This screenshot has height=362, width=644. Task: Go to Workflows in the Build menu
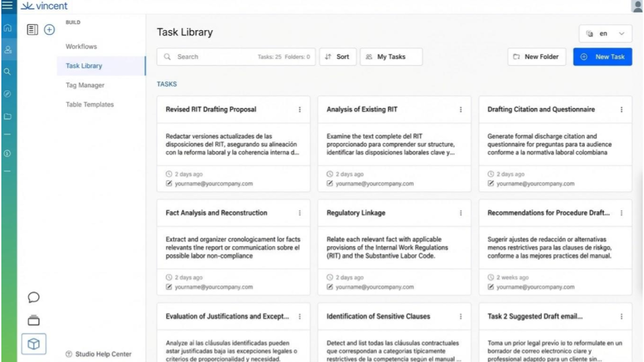(81, 47)
